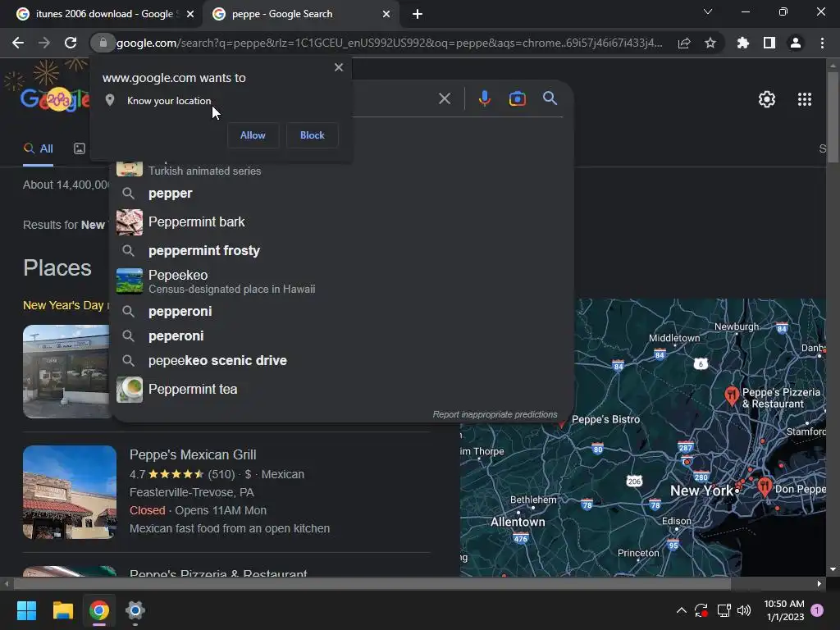
Task: Open Chrome extensions puzzle icon
Action: point(742,43)
